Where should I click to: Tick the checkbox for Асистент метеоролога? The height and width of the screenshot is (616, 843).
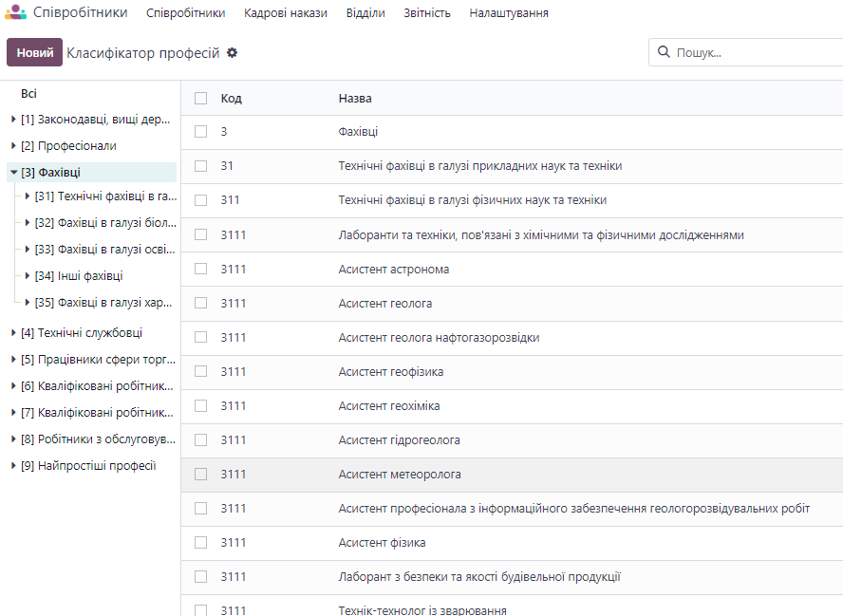(200, 474)
